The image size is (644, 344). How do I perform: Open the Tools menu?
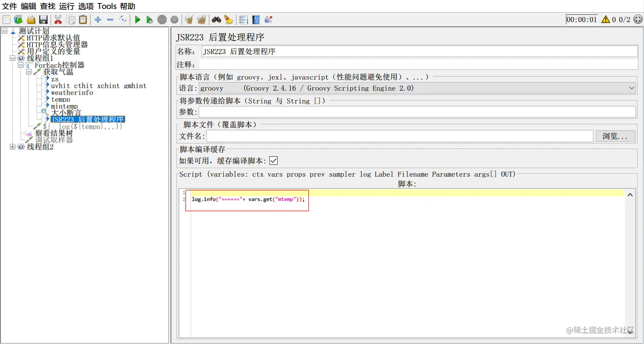click(x=107, y=6)
